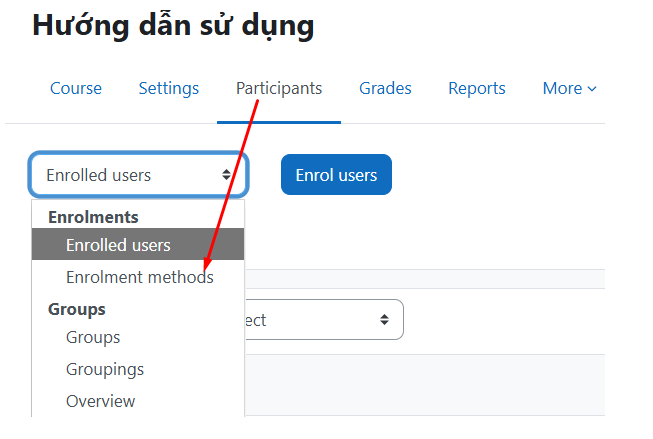Select Overview in the dropdown list

coord(100,401)
